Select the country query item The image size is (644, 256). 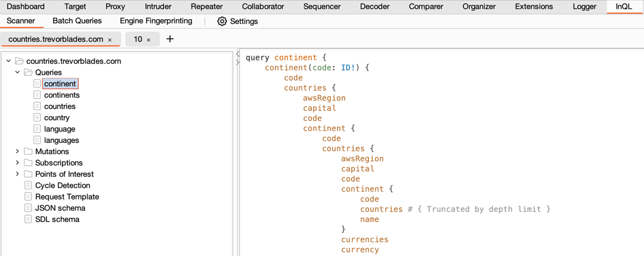point(57,118)
